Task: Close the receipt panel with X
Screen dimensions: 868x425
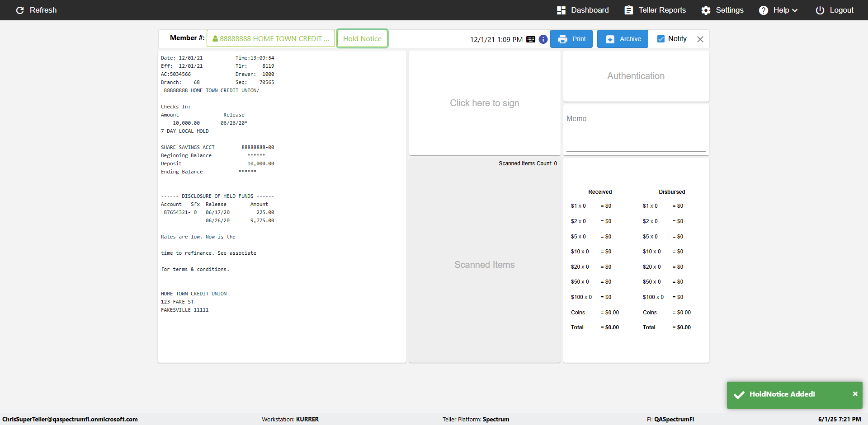Action: click(x=700, y=39)
